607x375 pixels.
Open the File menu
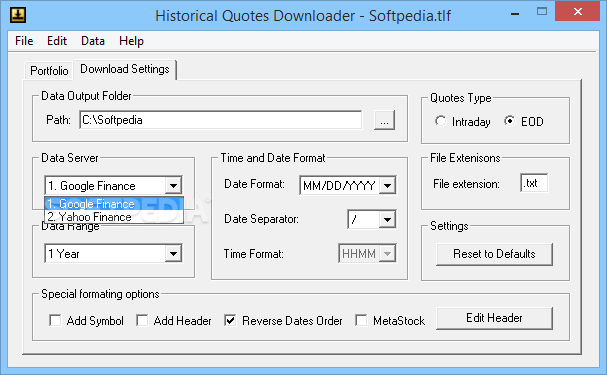[x=24, y=41]
